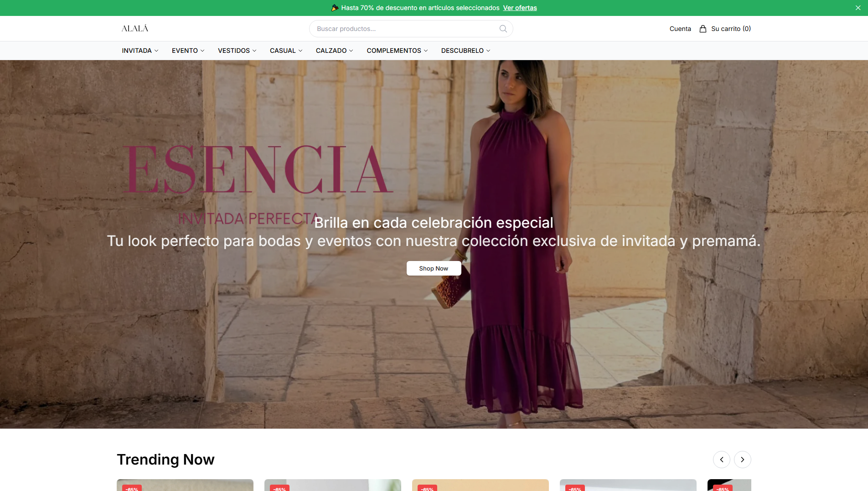Open the shopping bag cart icon

[x=703, y=29]
